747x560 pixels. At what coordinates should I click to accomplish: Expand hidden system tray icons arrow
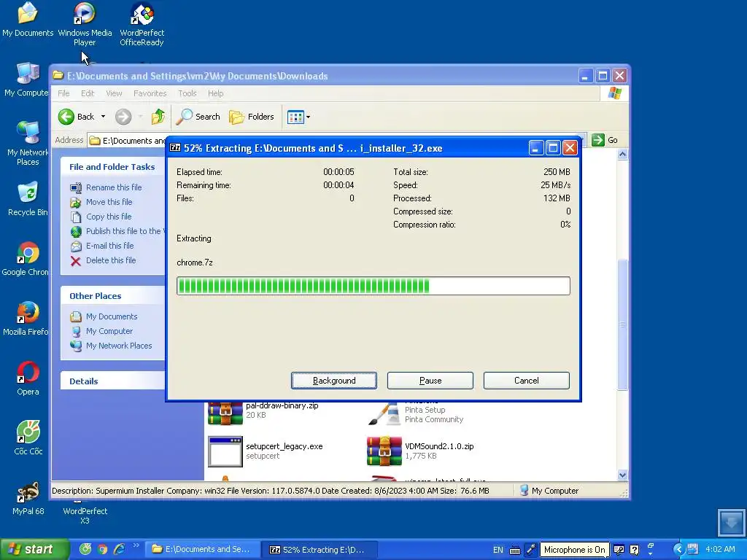click(678, 550)
